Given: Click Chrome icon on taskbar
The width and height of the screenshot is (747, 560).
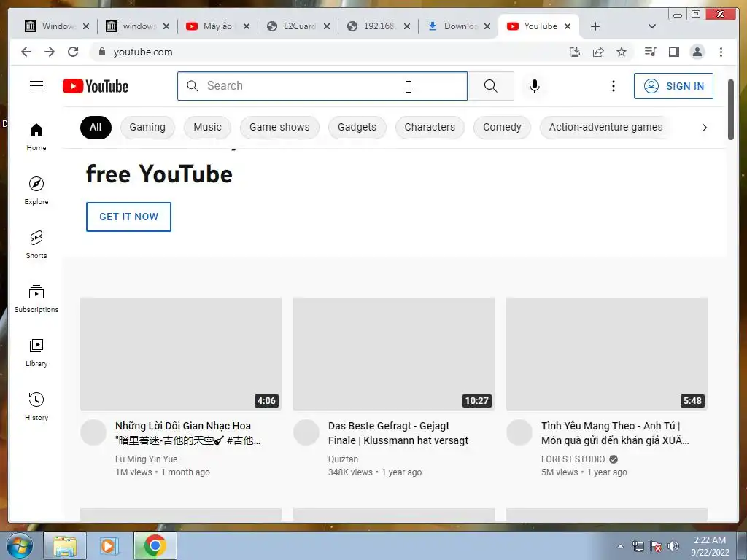Looking at the screenshot, I should pos(155,545).
